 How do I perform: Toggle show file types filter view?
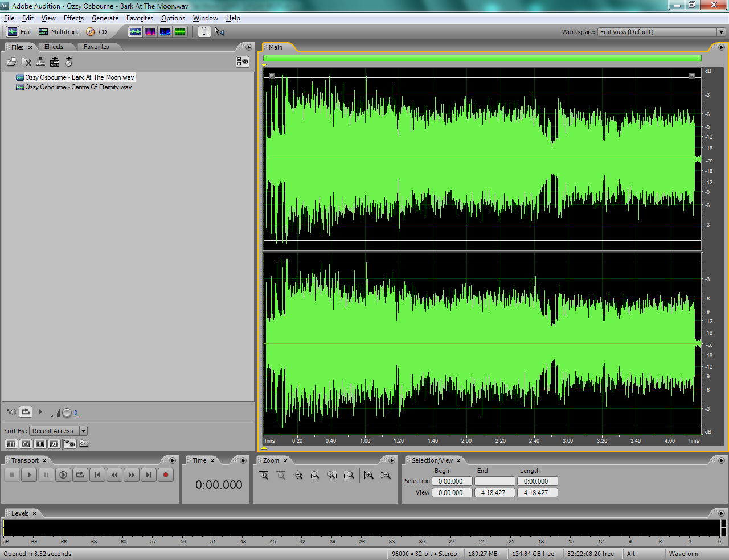point(69,444)
